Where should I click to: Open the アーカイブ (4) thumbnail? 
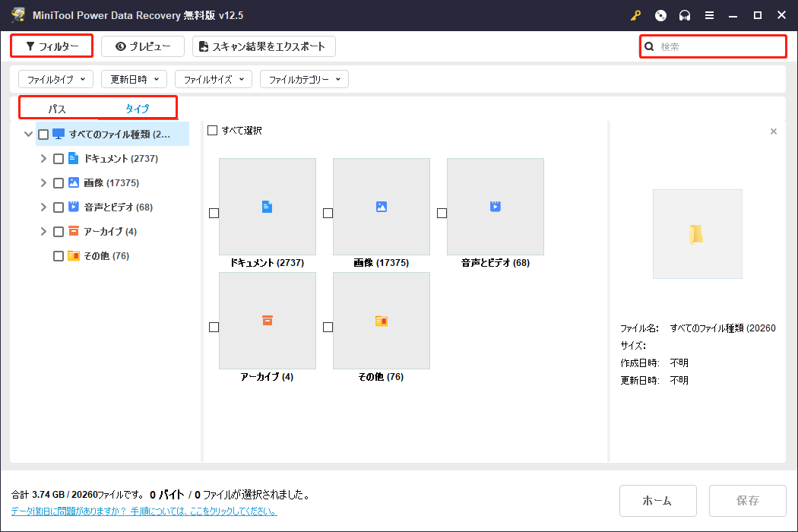[x=268, y=321]
